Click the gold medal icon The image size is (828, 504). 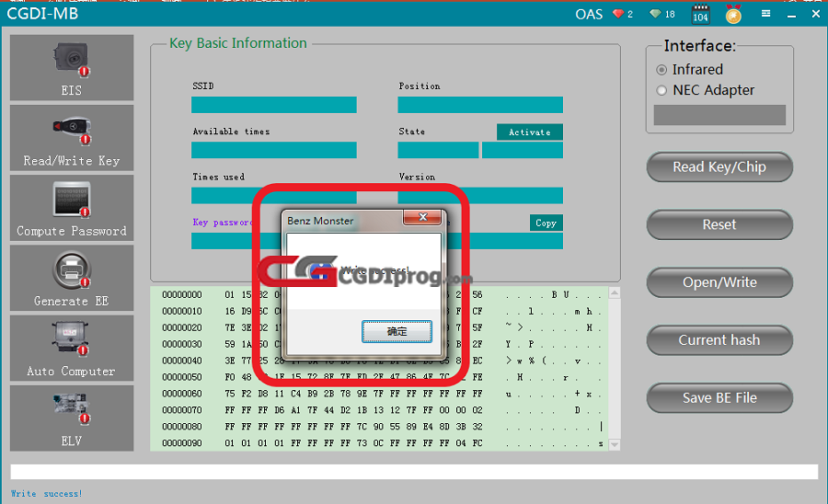[733, 15]
